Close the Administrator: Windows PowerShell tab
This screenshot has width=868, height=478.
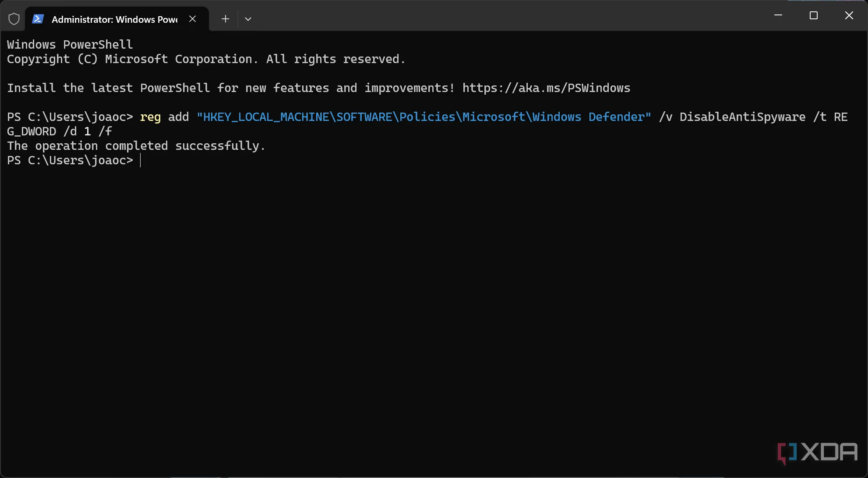[x=193, y=19]
